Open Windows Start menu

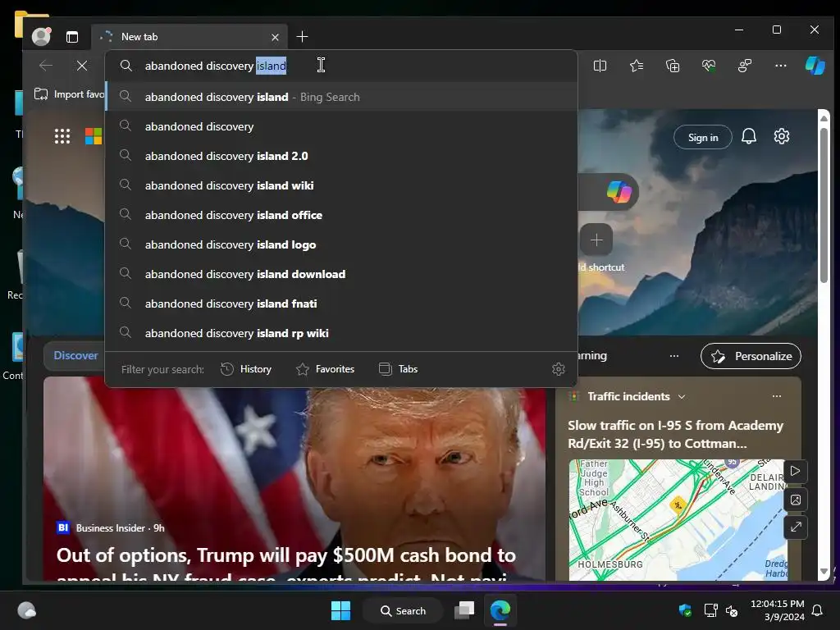coord(340,610)
